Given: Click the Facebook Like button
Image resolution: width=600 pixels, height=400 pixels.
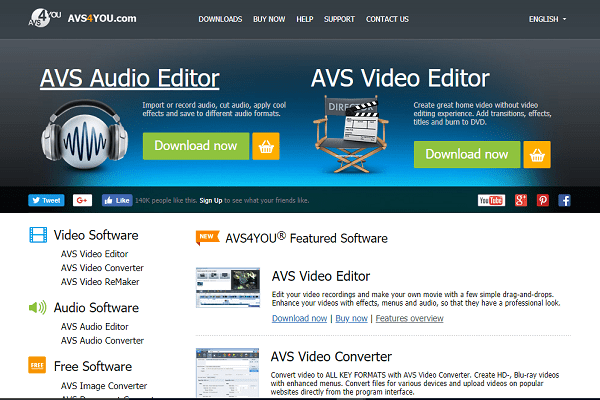Looking at the screenshot, I should [117, 200].
